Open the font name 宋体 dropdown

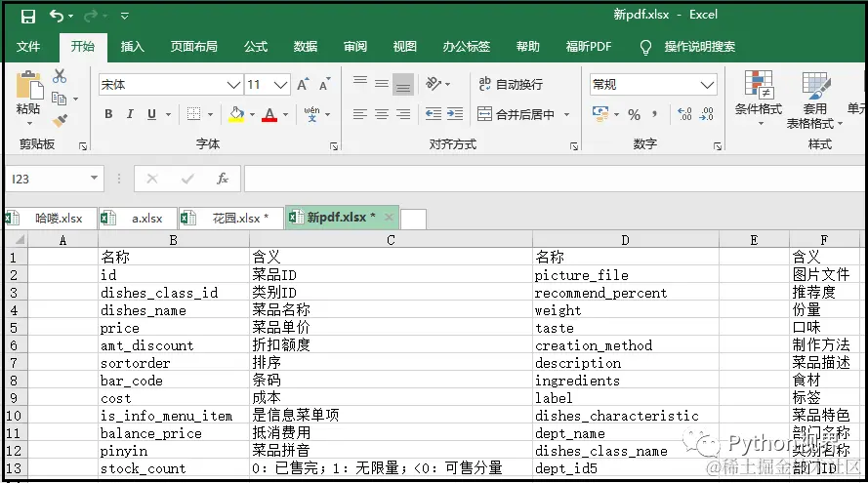233,85
